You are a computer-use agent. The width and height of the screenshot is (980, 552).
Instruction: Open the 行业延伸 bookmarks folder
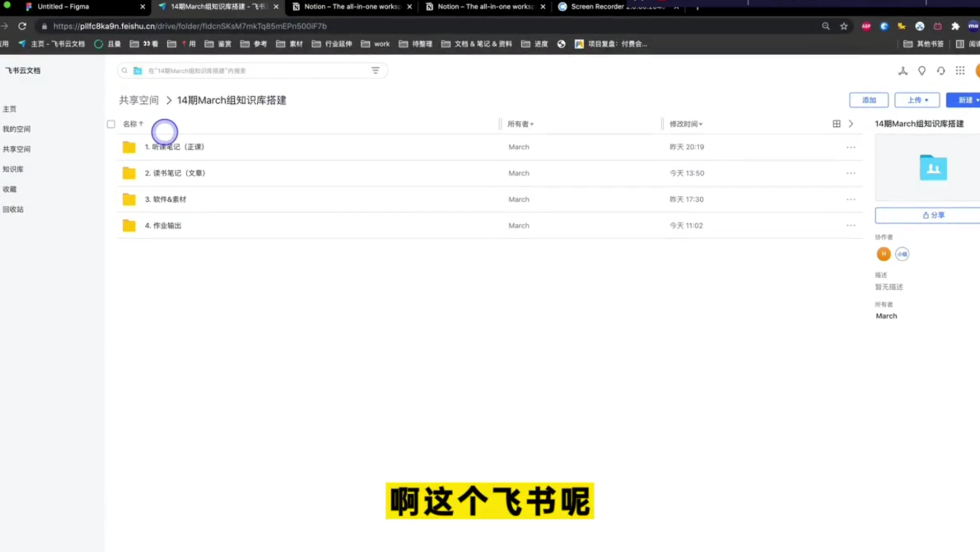pos(331,44)
